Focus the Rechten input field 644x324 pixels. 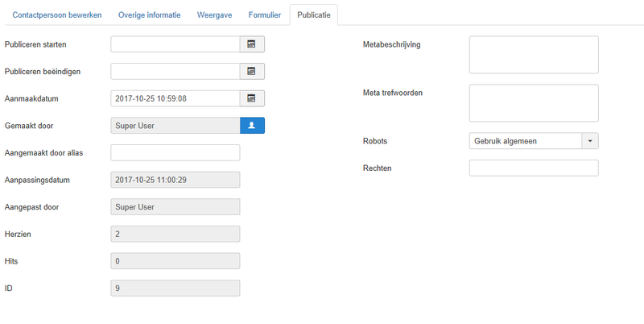click(534, 168)
